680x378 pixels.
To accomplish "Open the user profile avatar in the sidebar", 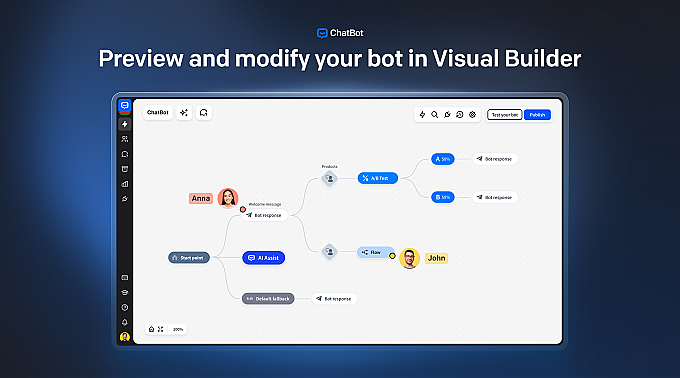I will 124,337.
